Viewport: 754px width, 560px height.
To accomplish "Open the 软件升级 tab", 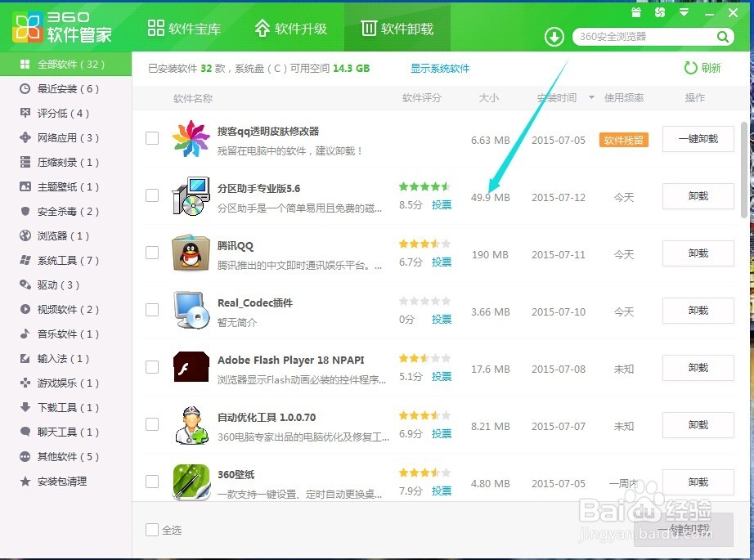I will 292,27.
